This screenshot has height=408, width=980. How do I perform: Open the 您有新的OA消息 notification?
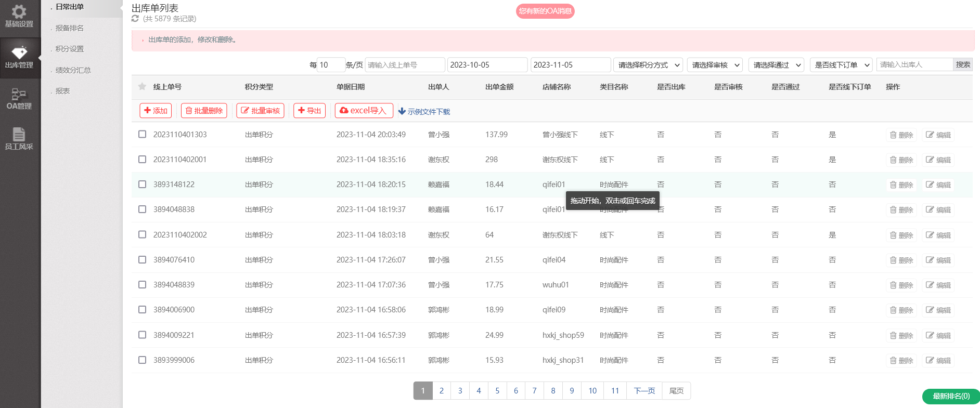545,11
